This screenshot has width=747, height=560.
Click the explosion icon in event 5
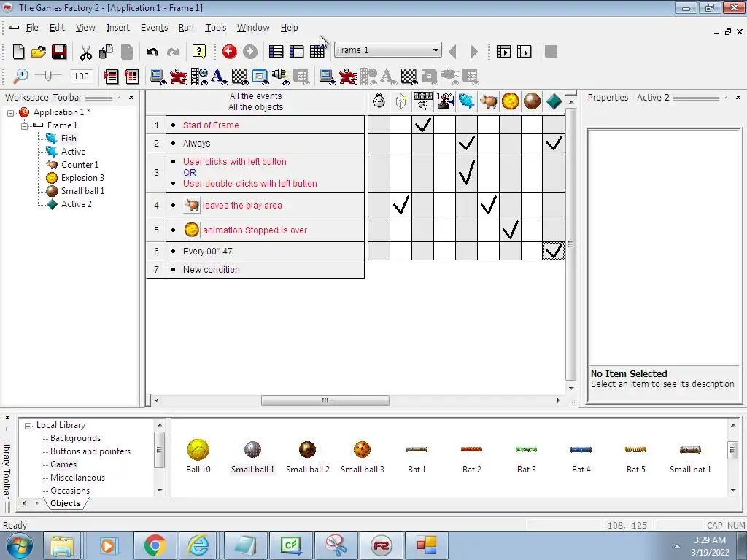point(192,230)
